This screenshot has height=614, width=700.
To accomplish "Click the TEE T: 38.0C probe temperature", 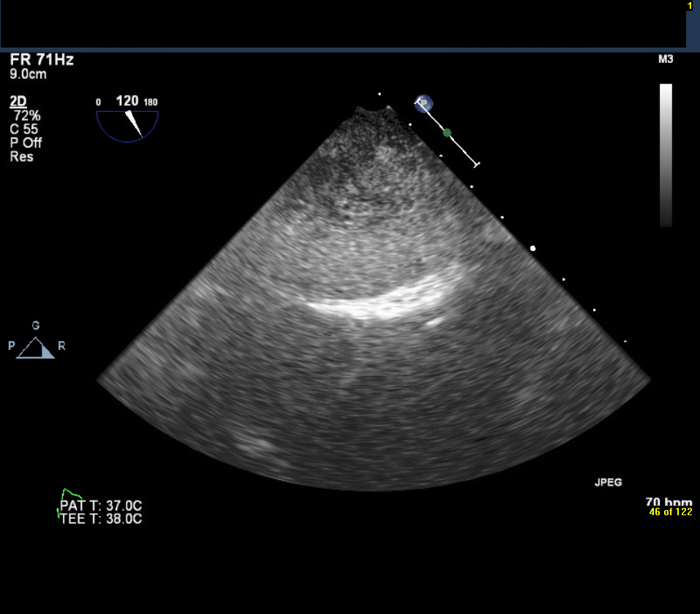I will click(x=101, y=519).
